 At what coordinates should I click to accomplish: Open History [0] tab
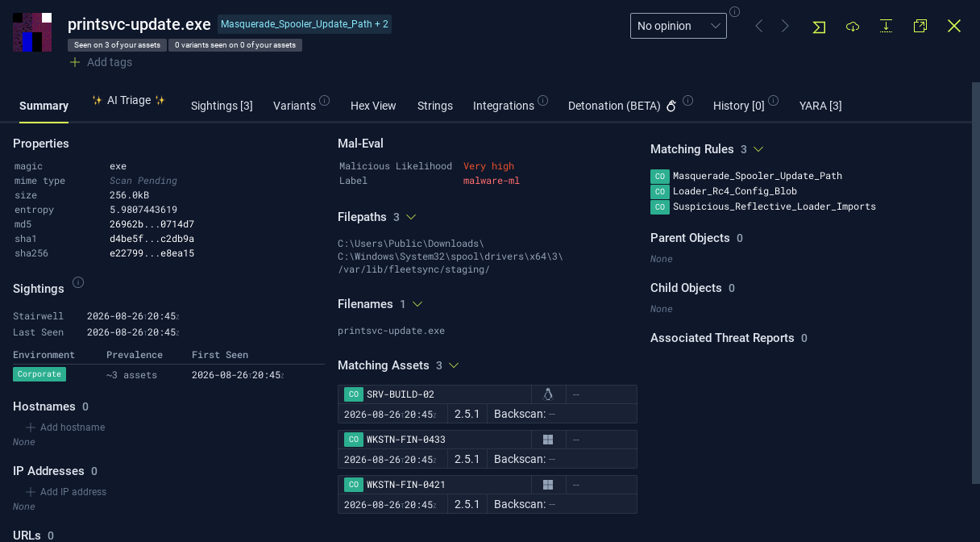739,106
